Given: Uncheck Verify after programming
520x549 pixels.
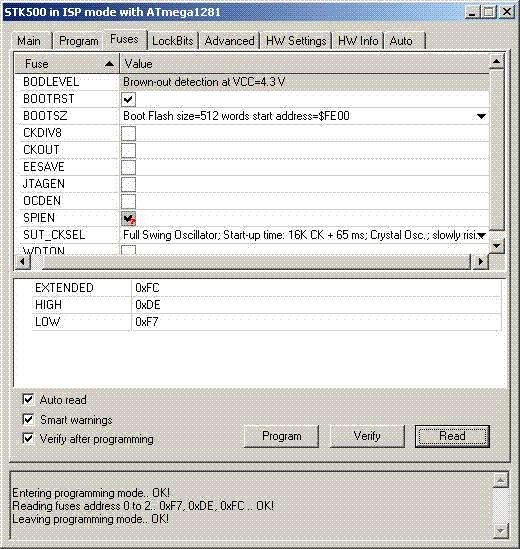Looking at the screenshot, I should pyautogui.click(x=28, y=438).
